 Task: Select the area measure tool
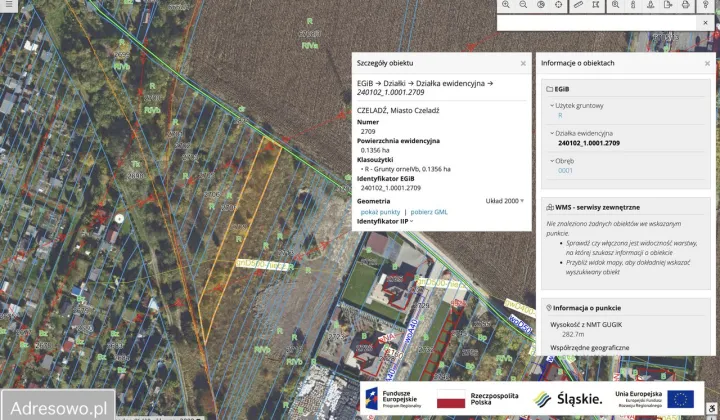pos(596,5)
